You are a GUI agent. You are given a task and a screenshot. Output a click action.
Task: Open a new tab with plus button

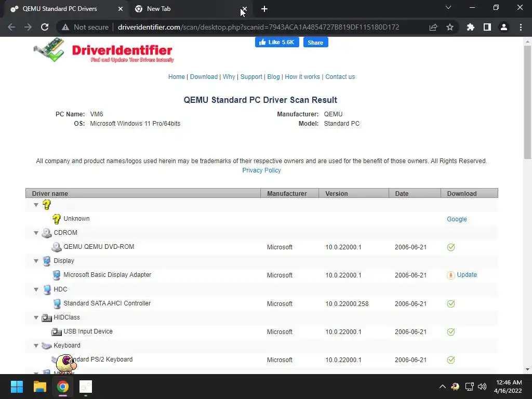click(264, 9)
